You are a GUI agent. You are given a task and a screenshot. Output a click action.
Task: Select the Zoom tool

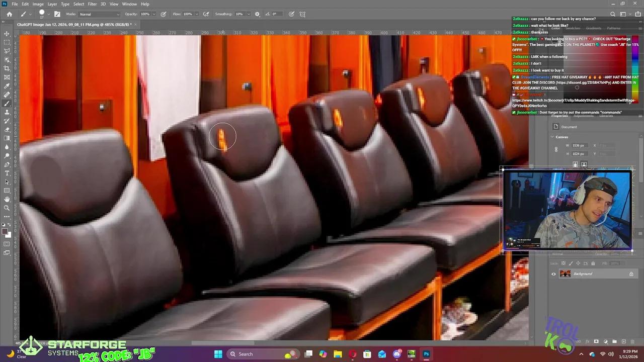pyautogui.click(x=7, y=208)
